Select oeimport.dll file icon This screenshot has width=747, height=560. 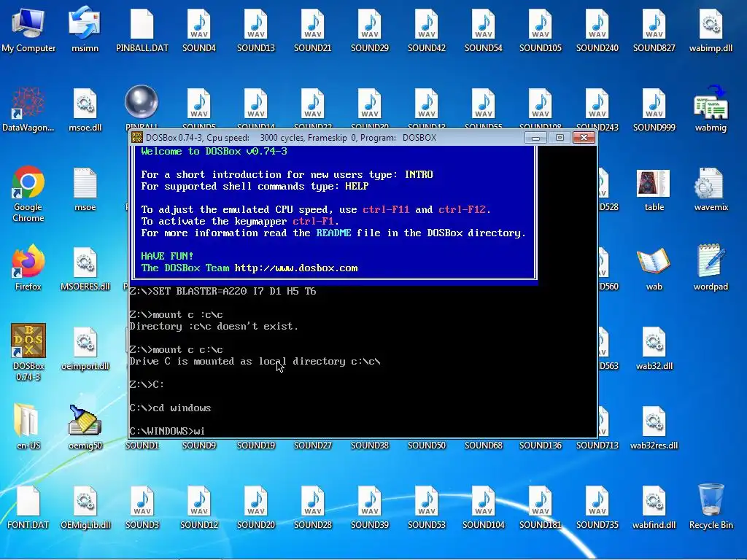85,343
